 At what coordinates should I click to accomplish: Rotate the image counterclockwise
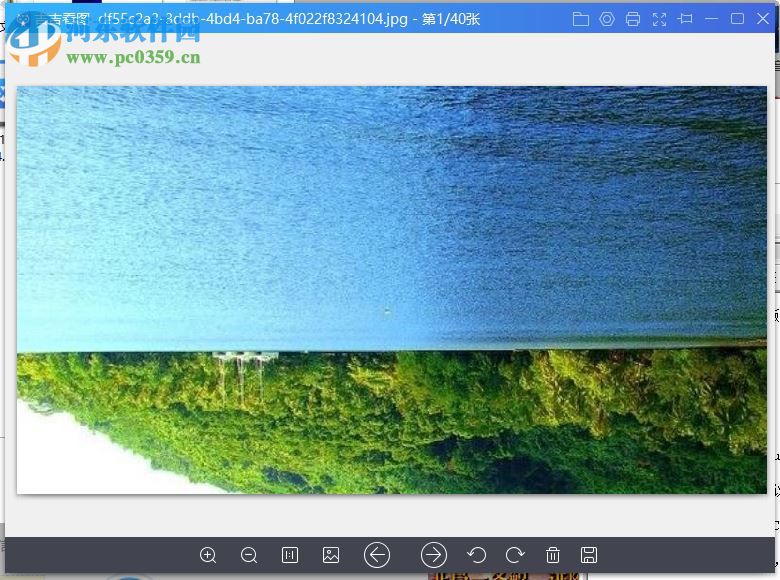[477, 555]
